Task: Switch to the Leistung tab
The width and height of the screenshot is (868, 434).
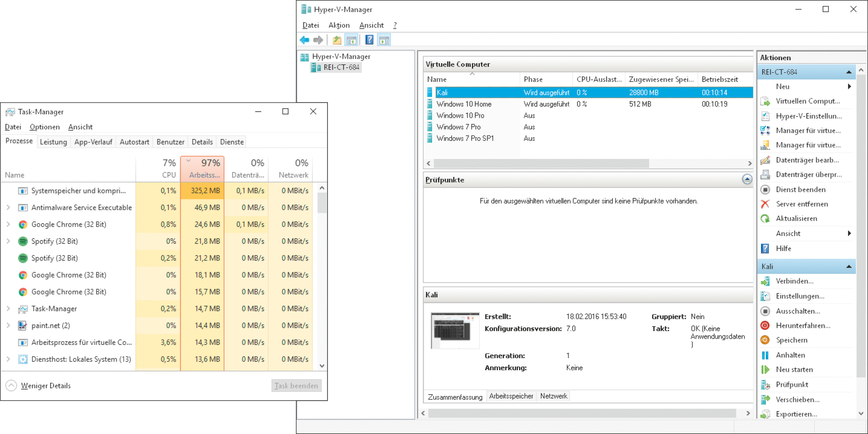Action: [x=53, y=142]
